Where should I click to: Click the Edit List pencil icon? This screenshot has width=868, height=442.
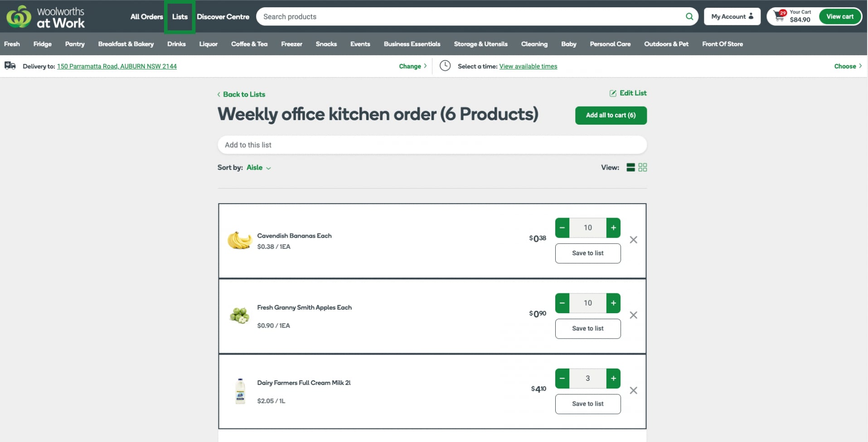tap(613, 93)
